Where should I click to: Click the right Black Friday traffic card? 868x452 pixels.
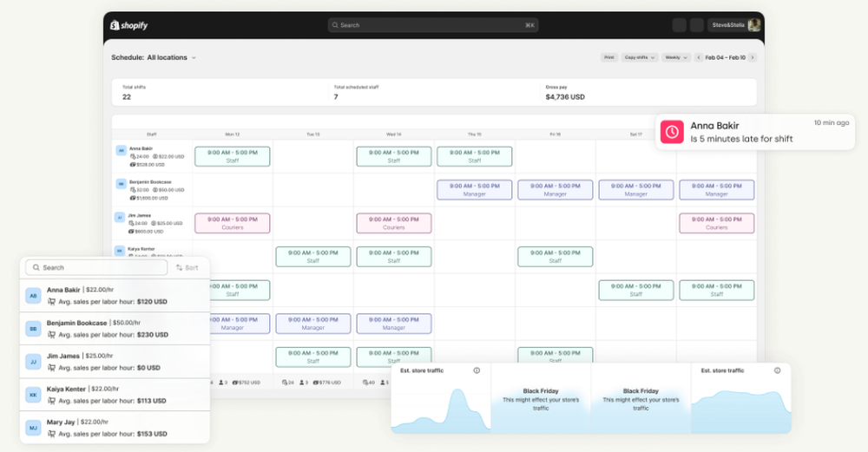click(641, 398)
